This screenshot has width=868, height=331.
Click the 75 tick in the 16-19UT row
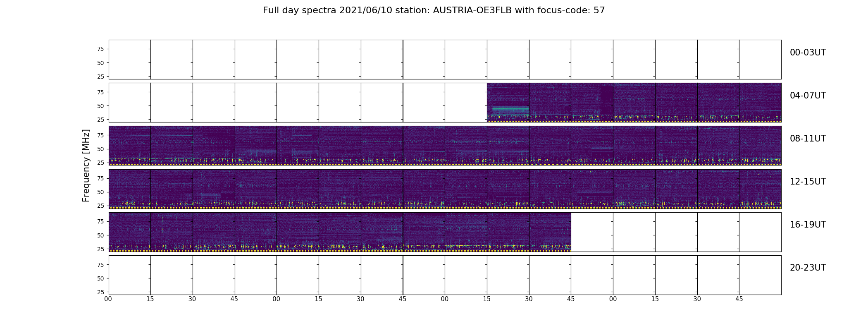pos(100,221)
